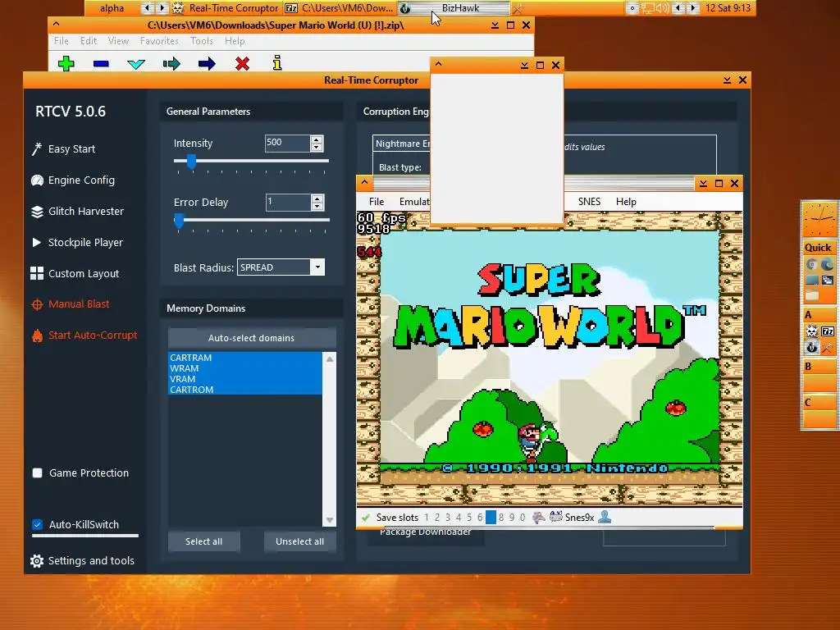Click the folder icon in Quick launch panel
Viewport: 840px width, 630px height.
811,295
